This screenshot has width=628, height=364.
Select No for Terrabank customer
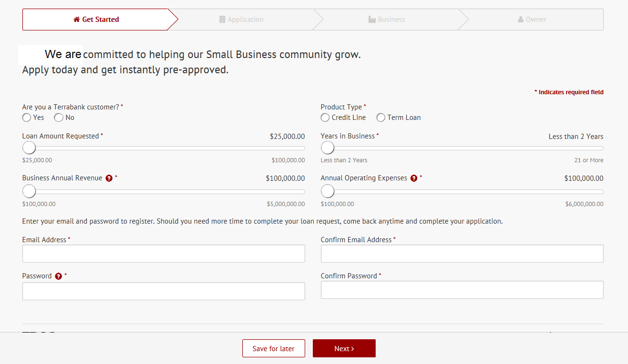[x=59, y=118]
